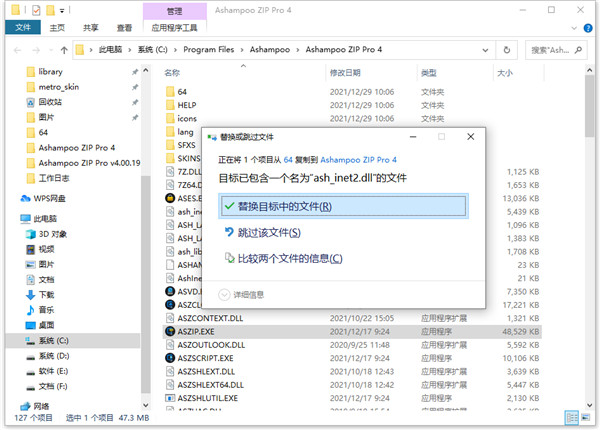The height and width of the screenshot is (430, 600).
Task: Sort by the 名称 column header
Action: tap(172, 73)
